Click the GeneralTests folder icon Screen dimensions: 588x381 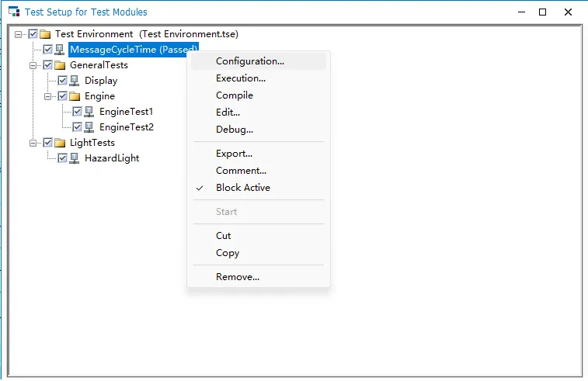[x=60, y=65]
